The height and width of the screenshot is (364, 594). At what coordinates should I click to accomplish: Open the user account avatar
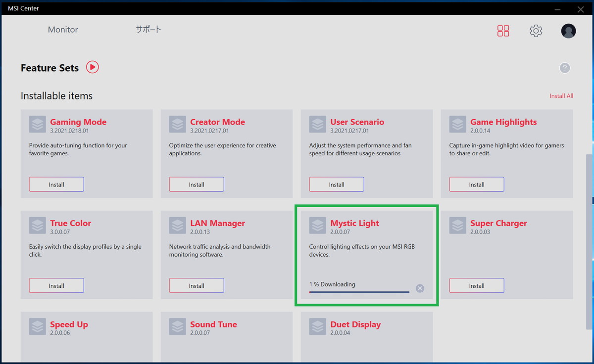click(x=568, y=31)
